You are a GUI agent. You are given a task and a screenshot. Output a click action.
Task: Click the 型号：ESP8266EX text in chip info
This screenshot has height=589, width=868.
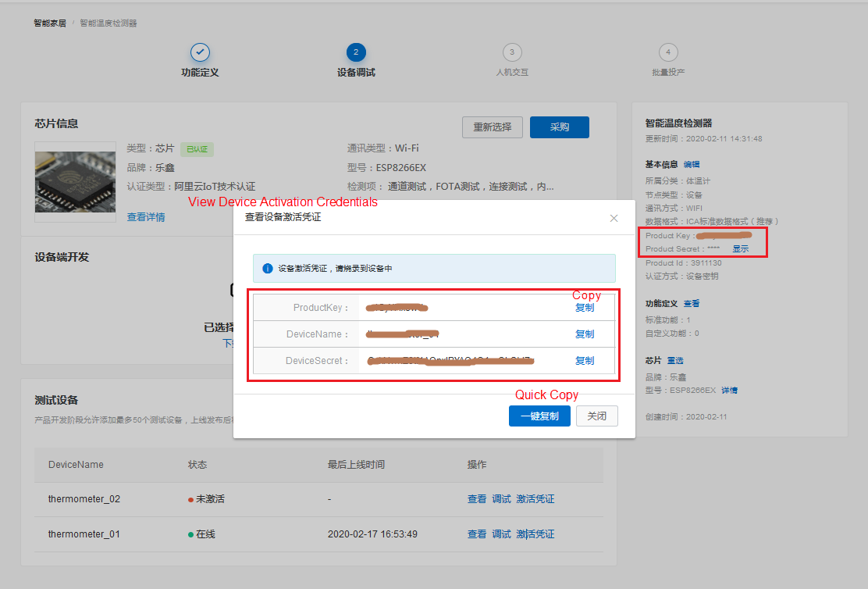386,168
